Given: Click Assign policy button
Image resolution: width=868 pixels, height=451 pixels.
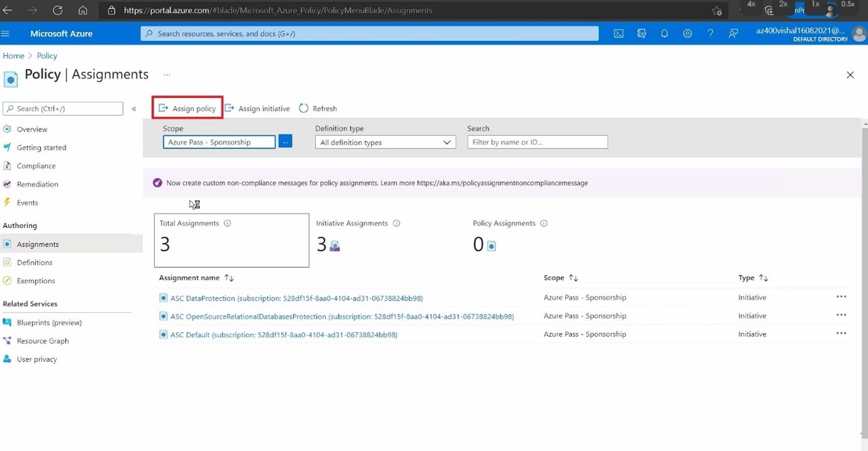Looking at the screenshot, I should [188, 108].
